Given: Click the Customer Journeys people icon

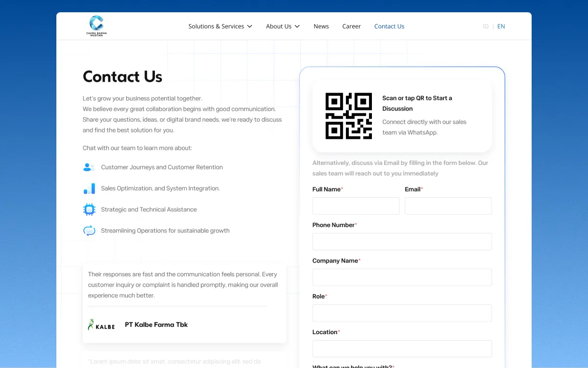Looking at the screenshot, I should click(89, 167).
